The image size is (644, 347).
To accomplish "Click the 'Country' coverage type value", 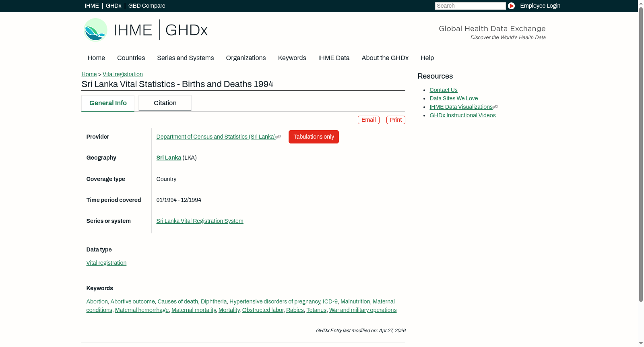I will pyautogui.click(x=166, y=179).
